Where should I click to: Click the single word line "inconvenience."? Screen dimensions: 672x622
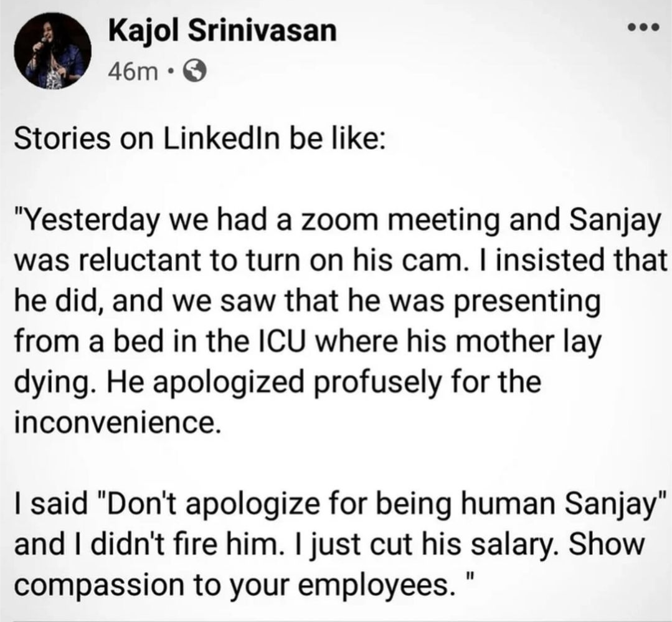pyautogui.click(x=116, y=422)
